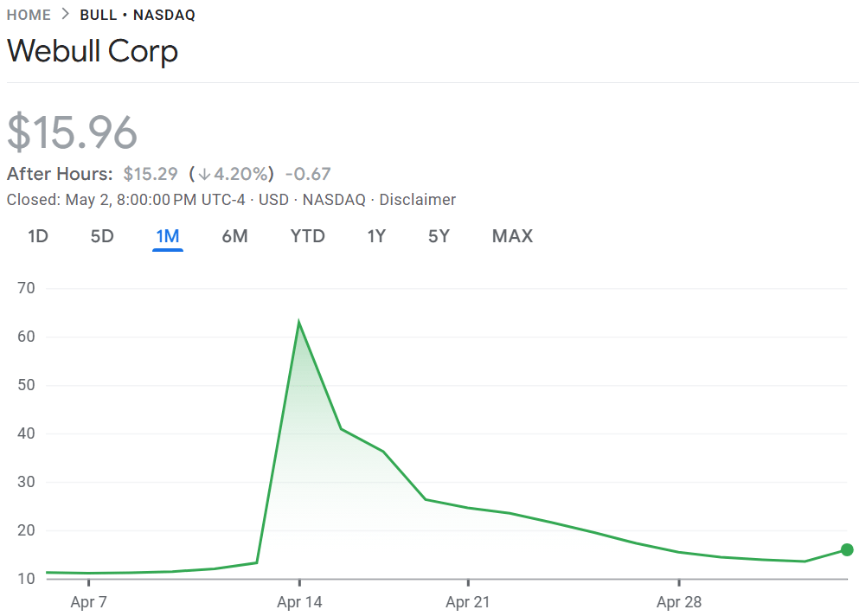Click the Apr 28 axis label

679,602
